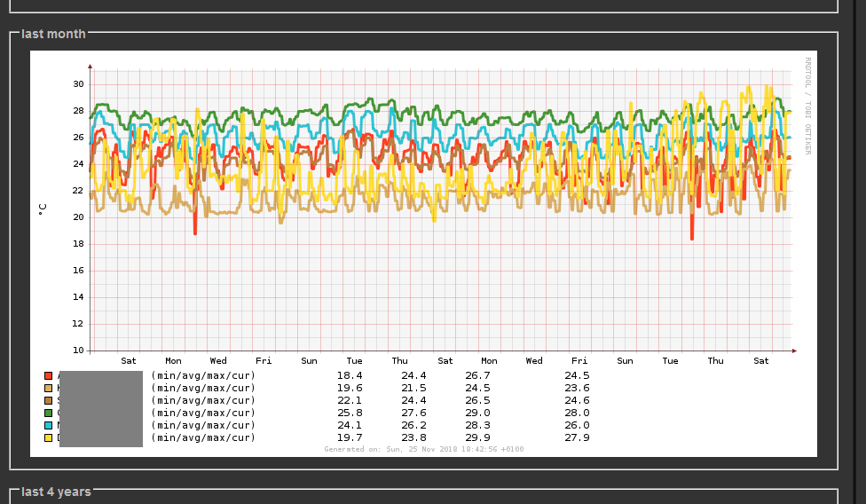The image size is (866, 504).
Task: Click the 30 label on the y-axis
Action: click(78, 84)
